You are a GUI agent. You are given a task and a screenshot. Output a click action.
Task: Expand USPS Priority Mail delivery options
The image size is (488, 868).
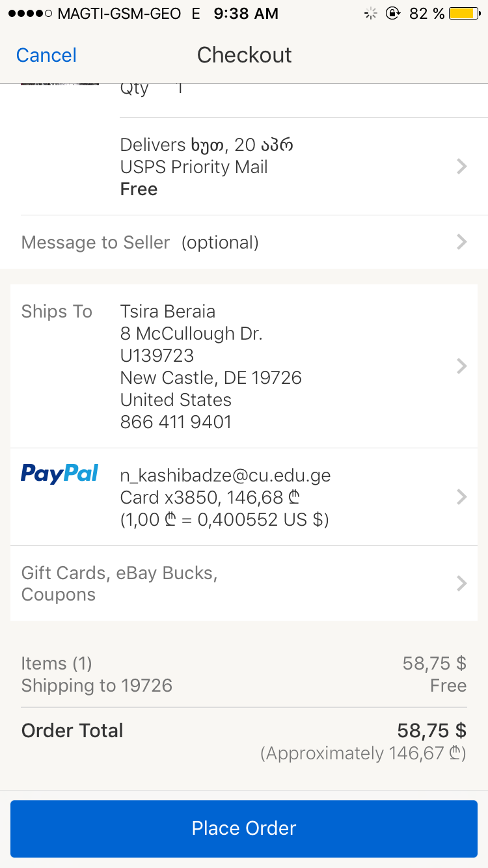(461, 167)
